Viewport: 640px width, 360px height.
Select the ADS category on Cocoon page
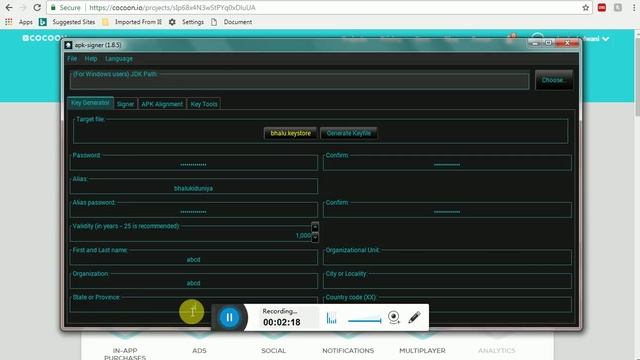(x=199, y=350)
